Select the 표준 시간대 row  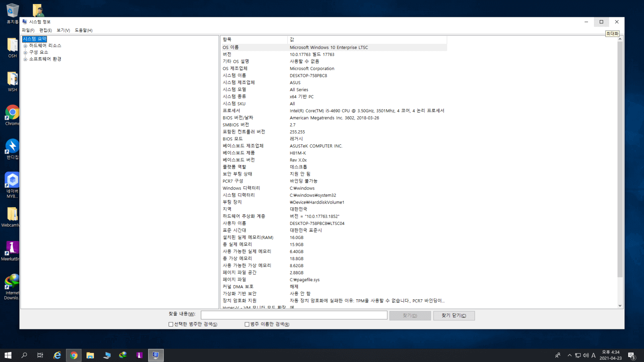tap(334, 230)
